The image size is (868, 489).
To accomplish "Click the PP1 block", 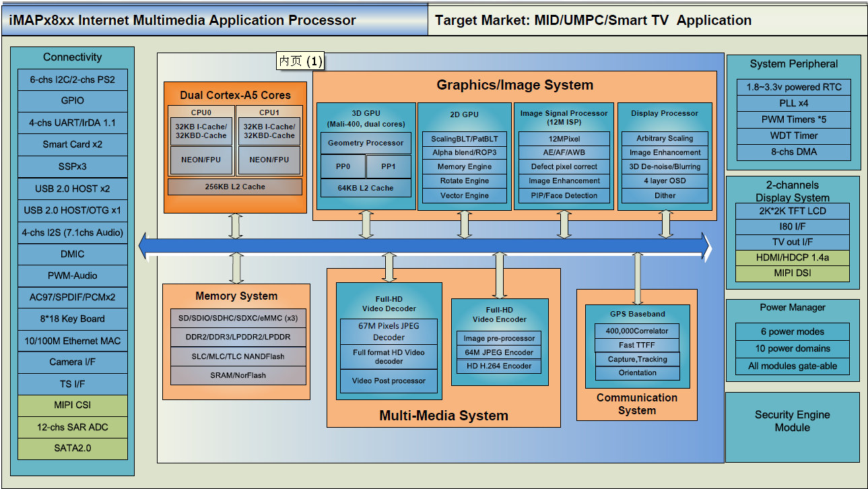I will 389,166.
